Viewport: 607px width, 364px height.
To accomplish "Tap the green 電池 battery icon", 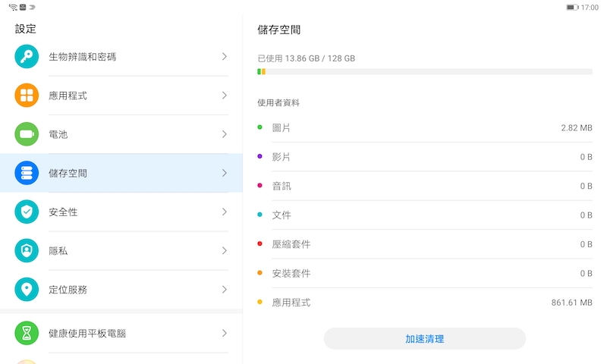I will coord(27,134).
